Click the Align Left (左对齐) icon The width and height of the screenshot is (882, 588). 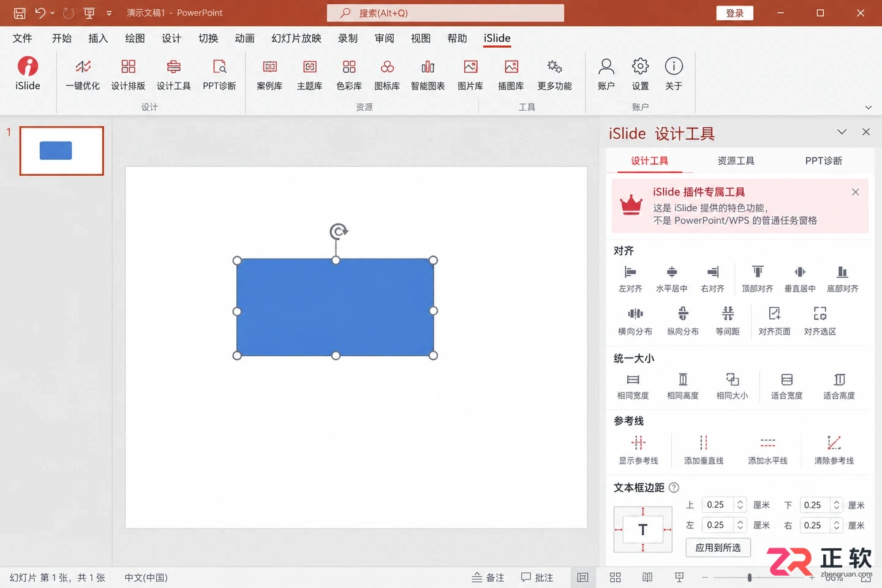pos(630,272)
